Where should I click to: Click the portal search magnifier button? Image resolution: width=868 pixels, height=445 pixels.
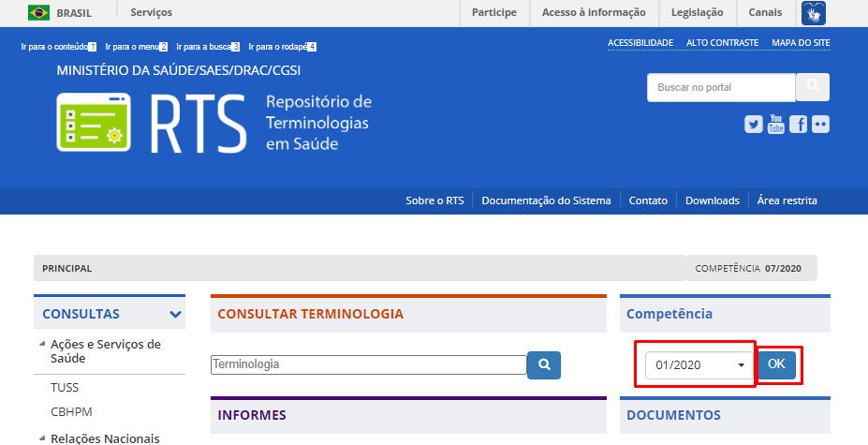812,87
